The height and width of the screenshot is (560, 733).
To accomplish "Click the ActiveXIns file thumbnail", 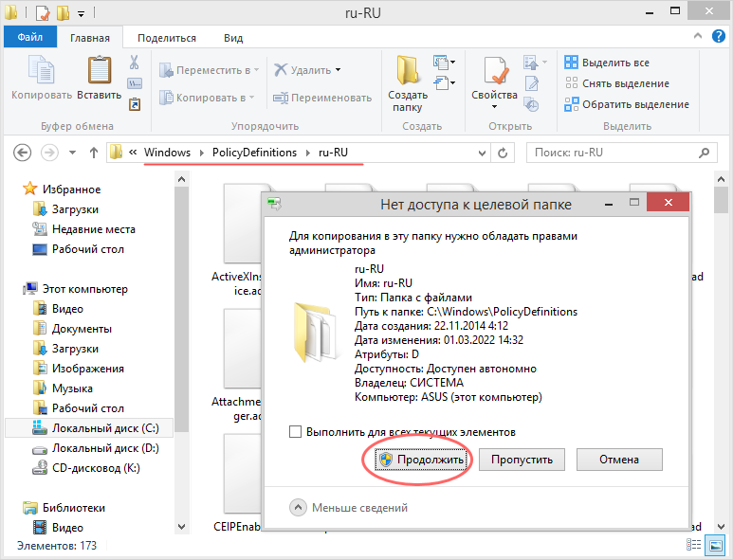I will (x=242, y=224).
